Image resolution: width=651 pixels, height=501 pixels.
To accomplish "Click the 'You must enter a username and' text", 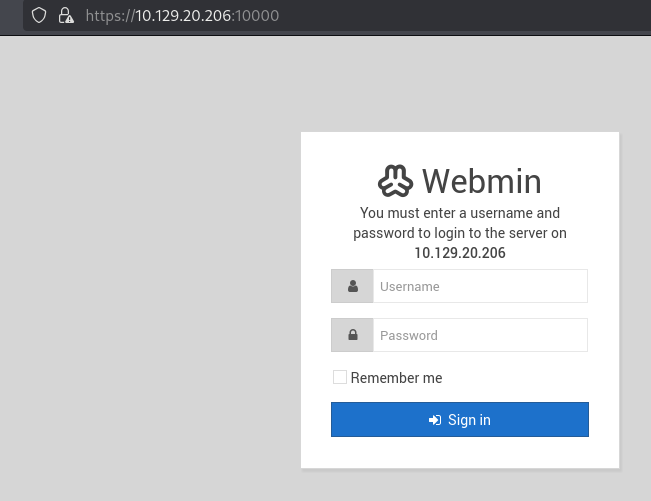I will point(460,213).
